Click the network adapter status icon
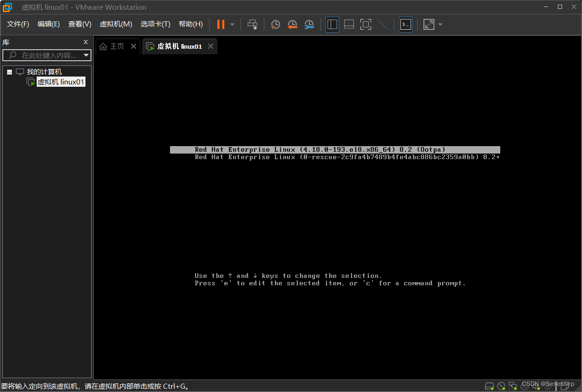The width and height of the screenshot is (582, 392). click(513, 386)
